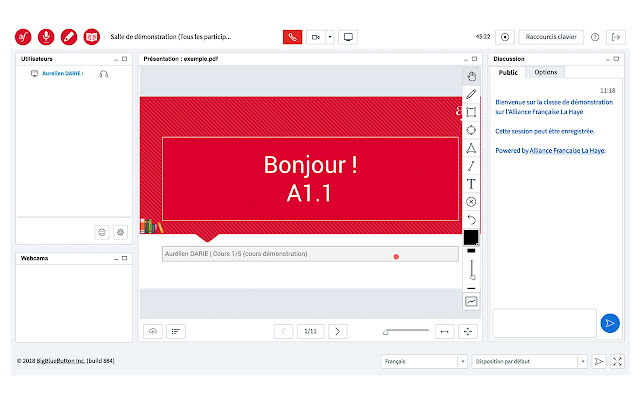Open Alliance Française La Haye link
The width and height of the screenshot is (640, 400).
pyautogui.click(x=567, y=151)
